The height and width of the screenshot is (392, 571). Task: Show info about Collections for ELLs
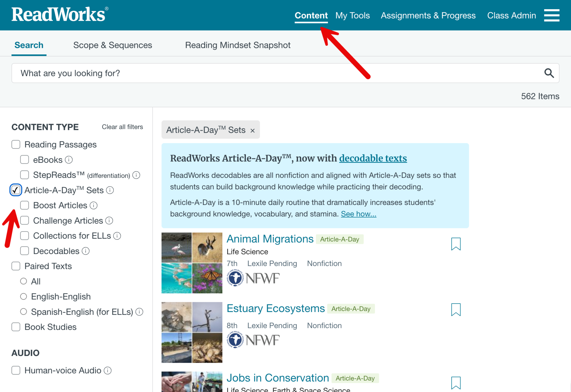[x=117, y=236]
